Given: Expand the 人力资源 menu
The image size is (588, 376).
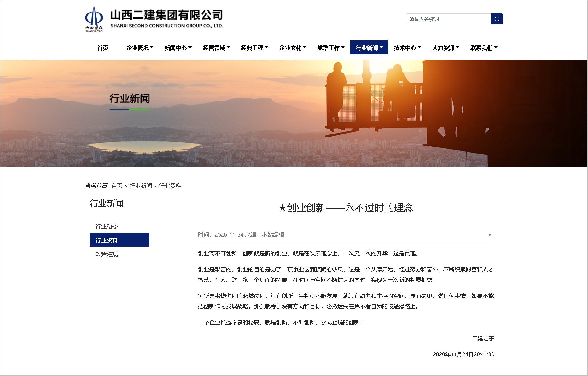Looking at the screenshot, I should click(445, 48).
